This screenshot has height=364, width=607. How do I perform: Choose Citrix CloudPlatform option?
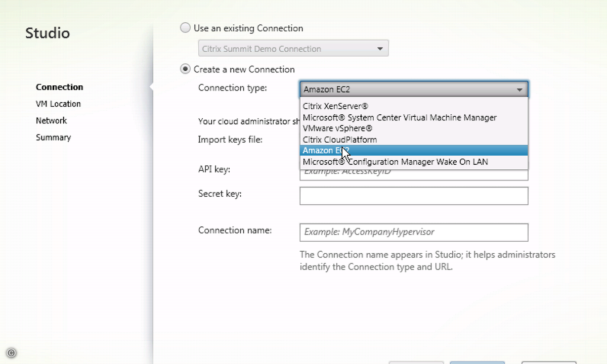click(414, 140)
